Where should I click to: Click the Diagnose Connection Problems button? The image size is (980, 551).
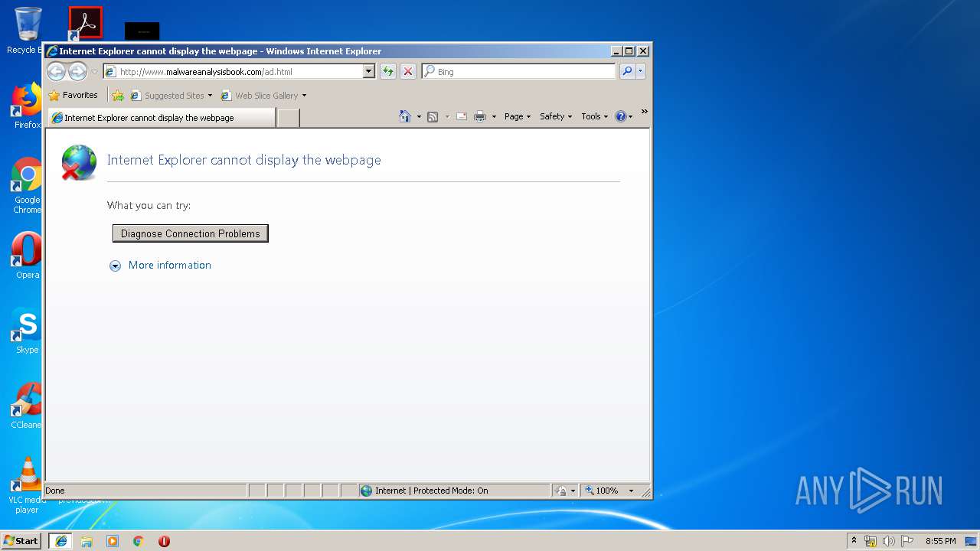click(x=191, y=233)
